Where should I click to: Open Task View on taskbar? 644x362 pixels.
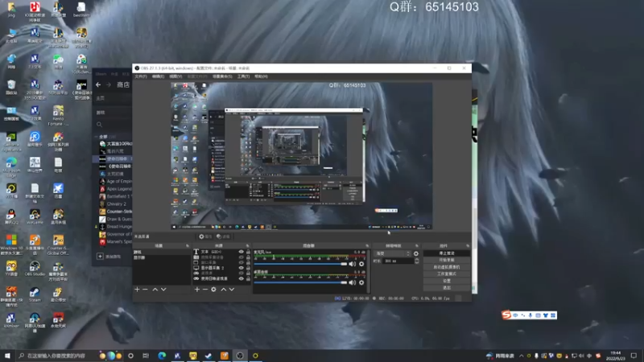click(146, 356)
